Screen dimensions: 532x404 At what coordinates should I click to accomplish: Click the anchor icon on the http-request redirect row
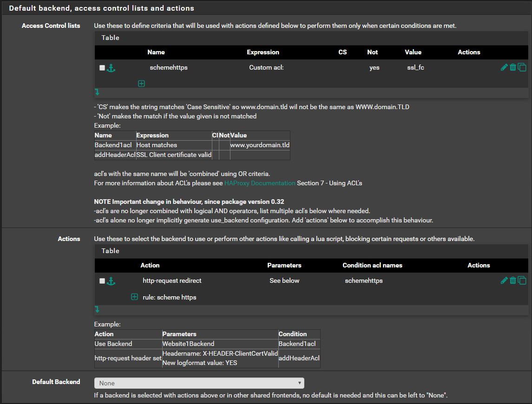111,281
